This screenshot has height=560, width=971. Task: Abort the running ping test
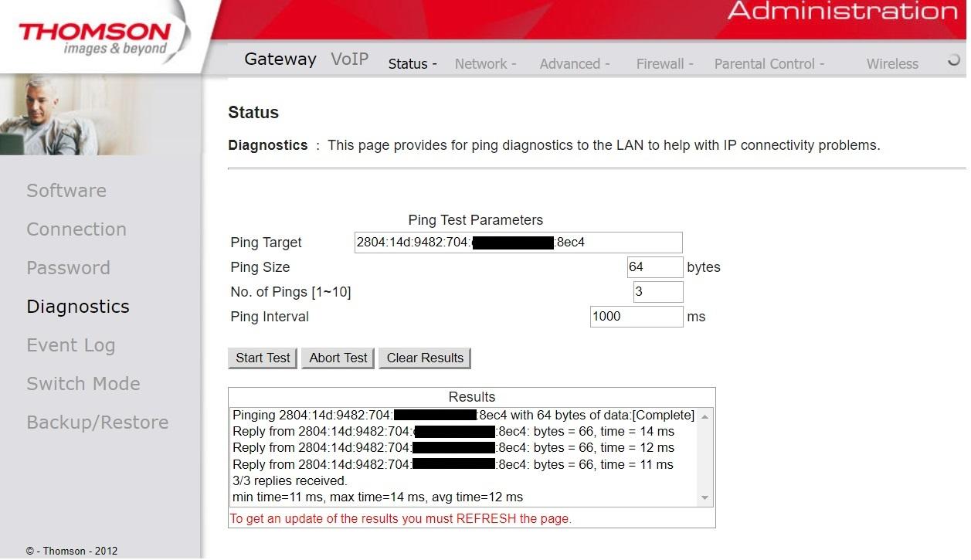338,358
